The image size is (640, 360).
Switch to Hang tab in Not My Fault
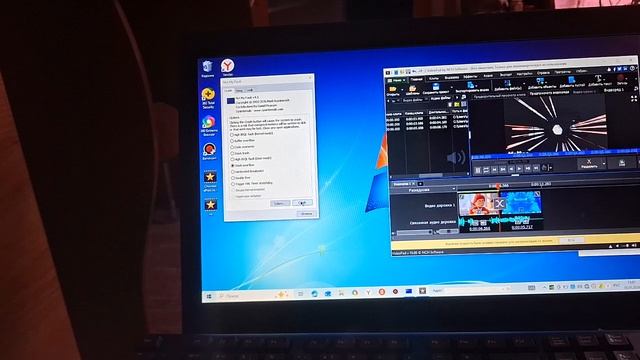239,90
